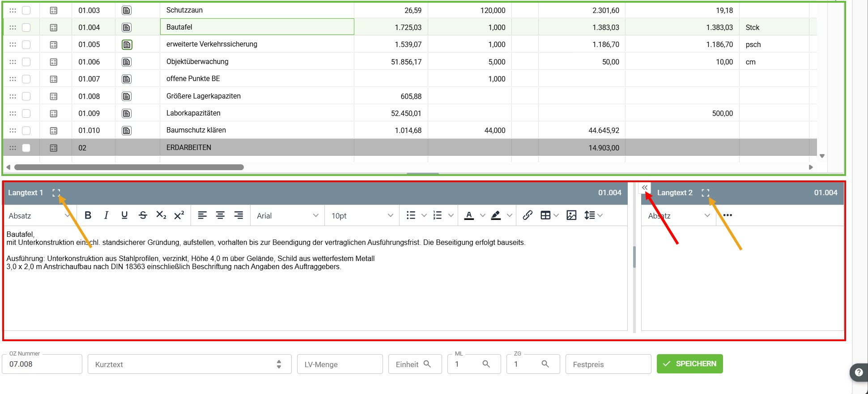
Task: Insert a table
Action: point(545,215)
